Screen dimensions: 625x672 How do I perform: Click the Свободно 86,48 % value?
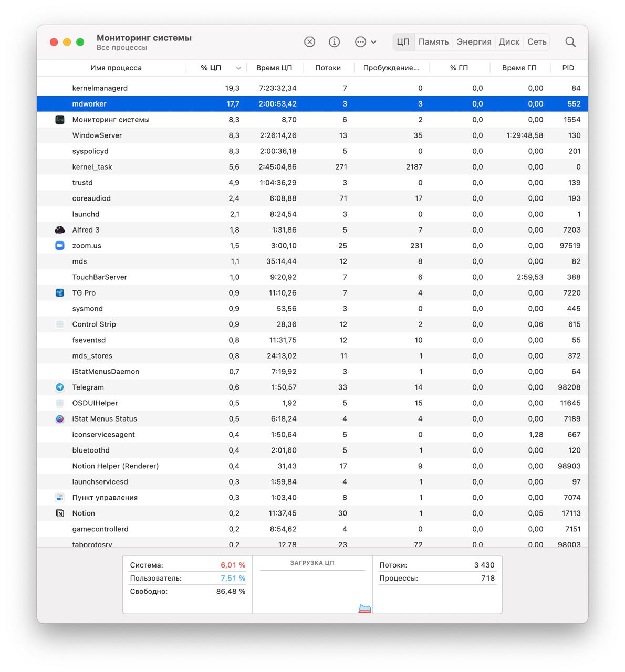231,591
